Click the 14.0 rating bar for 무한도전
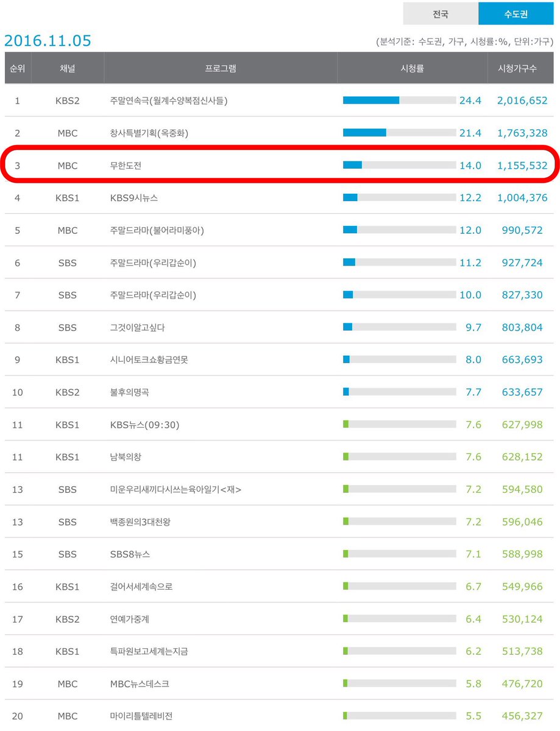The image size is (560, 731). pyautogui.click(x=399, y=165)
